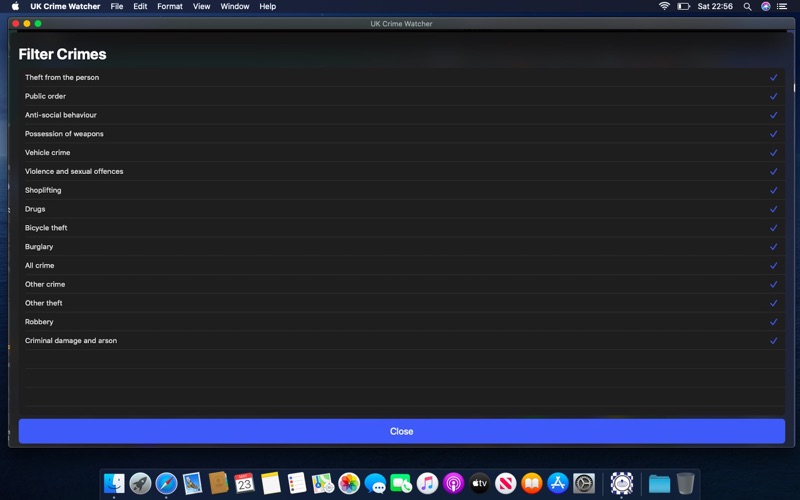Open the File menu
This screenshot has width=800, height=500.
click(x=117, y=7)
